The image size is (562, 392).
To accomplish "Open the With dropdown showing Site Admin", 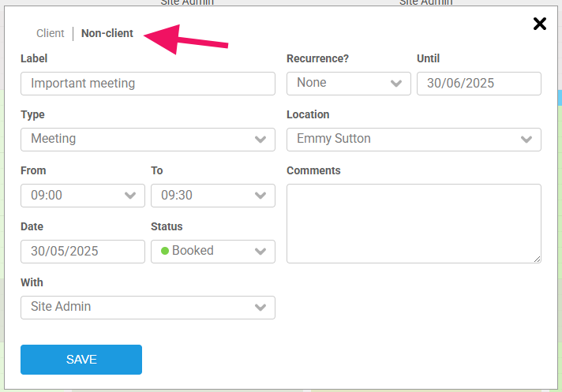I will (x=148, y=308).
